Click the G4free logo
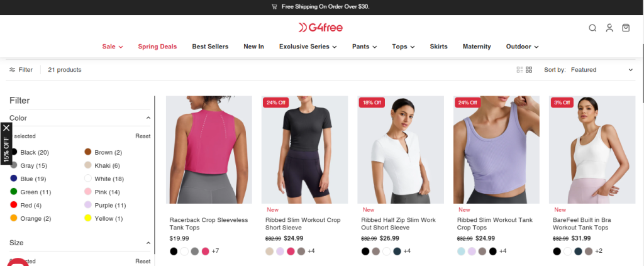644x266 pixels. 320,28
